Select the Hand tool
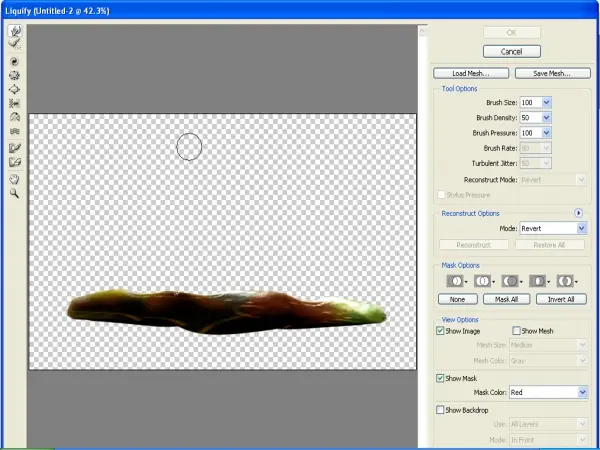 coord(15,179)
